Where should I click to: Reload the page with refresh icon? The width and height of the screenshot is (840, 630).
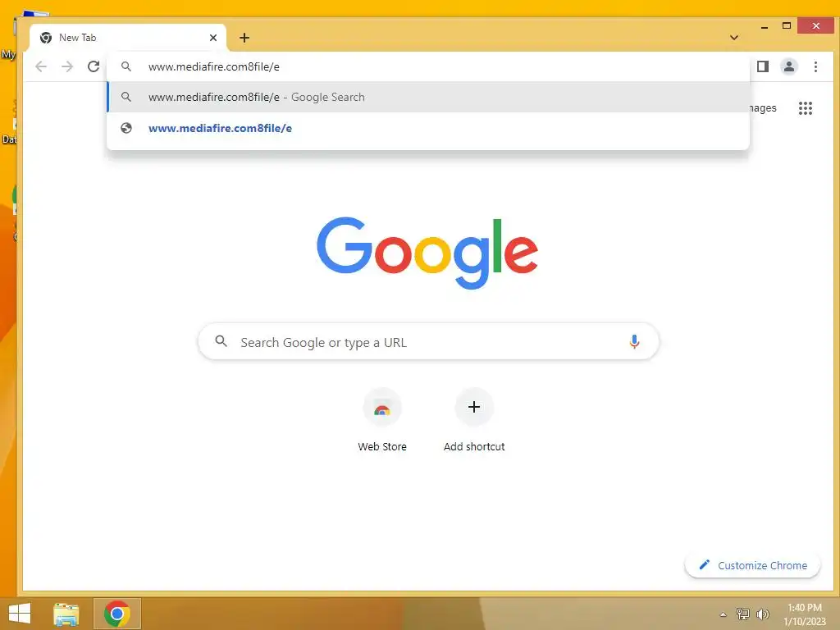(94, 66)
